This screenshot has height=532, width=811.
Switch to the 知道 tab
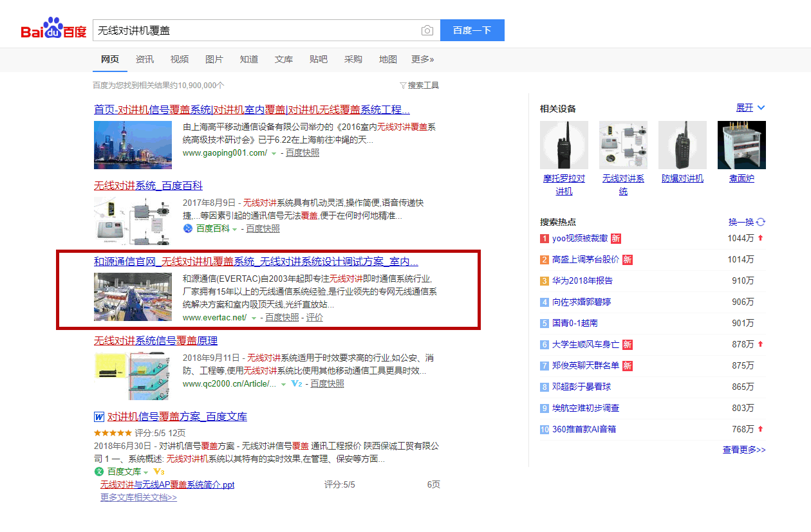pos(249,59)
